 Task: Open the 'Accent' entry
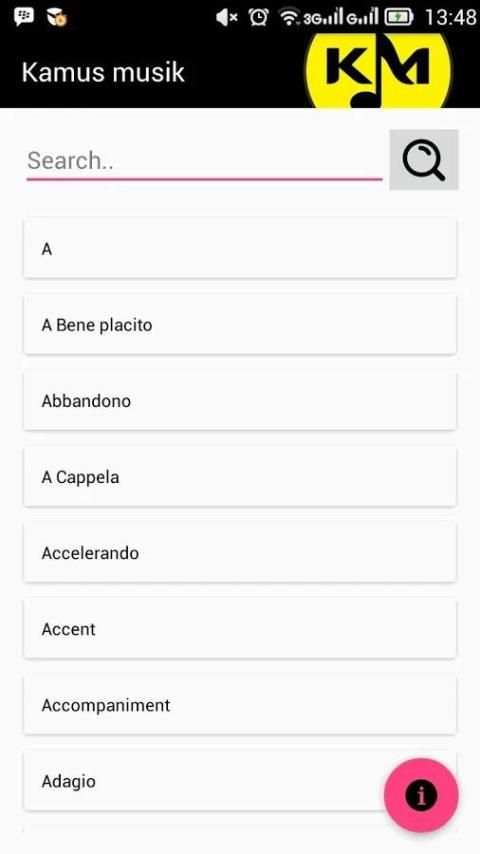pyautogui.click(x=240, y=629)
